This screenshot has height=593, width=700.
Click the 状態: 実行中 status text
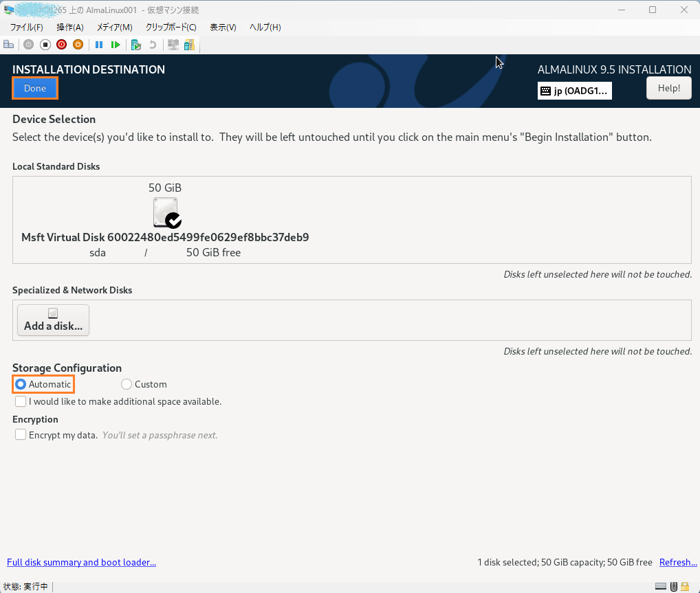25,586
